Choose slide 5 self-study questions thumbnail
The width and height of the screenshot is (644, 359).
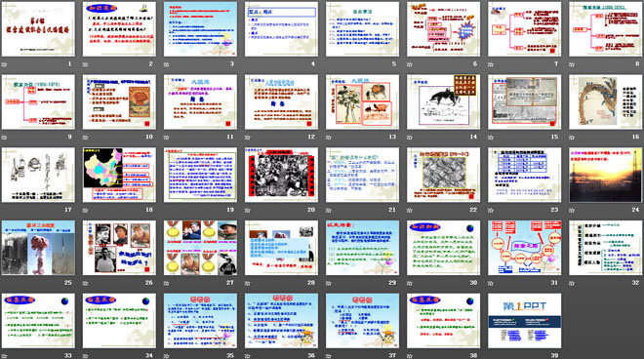[x=363, y=29]
